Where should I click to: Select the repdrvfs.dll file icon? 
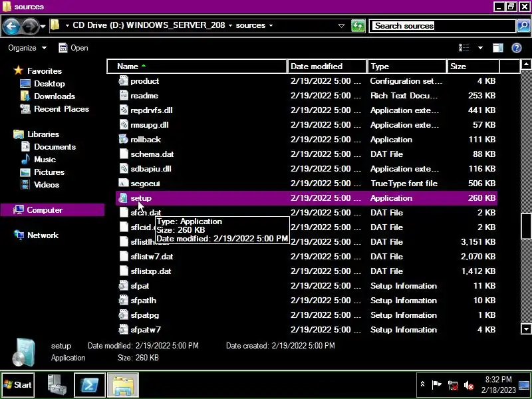click(124, 110)
